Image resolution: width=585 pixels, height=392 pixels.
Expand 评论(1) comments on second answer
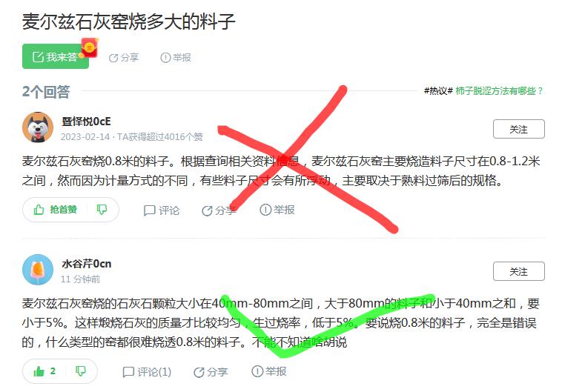tap(147, 372)
